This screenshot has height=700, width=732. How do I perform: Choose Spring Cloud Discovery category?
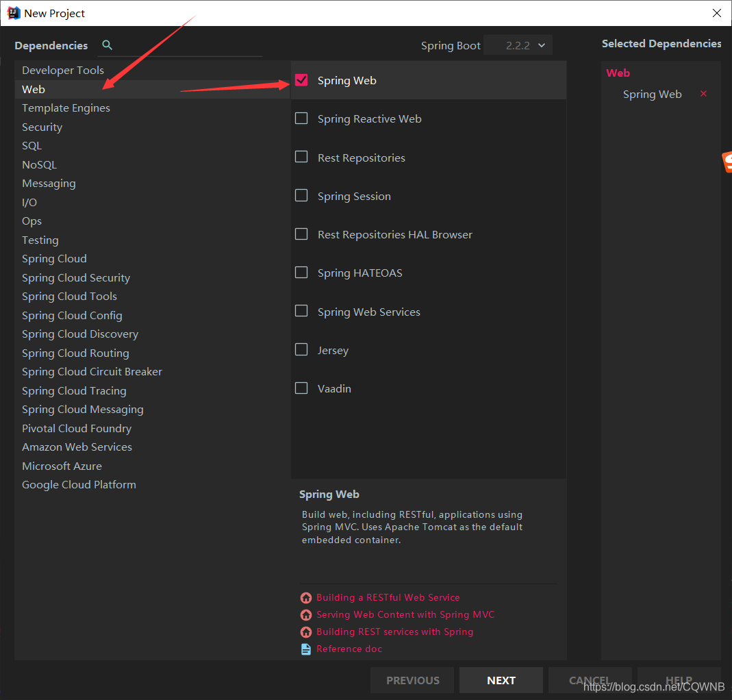(152, 334)
